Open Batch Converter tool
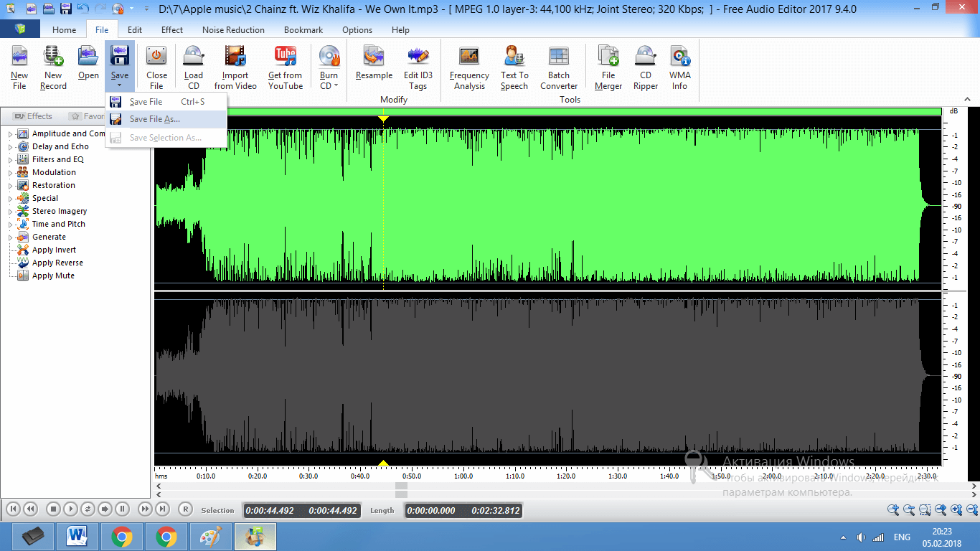980x551 pixels. click(x=559, y=67)
